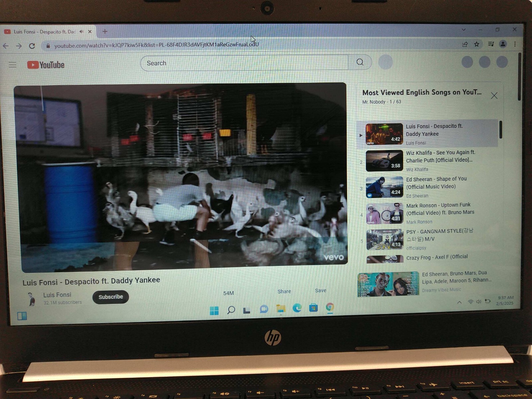Close the Despacito browser tab
This screenshot has width=532, height=399.
point(90,32)
